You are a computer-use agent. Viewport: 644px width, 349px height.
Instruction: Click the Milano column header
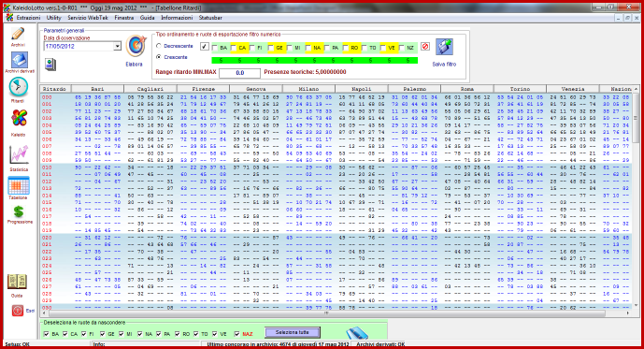pyautogui.click(x=308, y=89)
